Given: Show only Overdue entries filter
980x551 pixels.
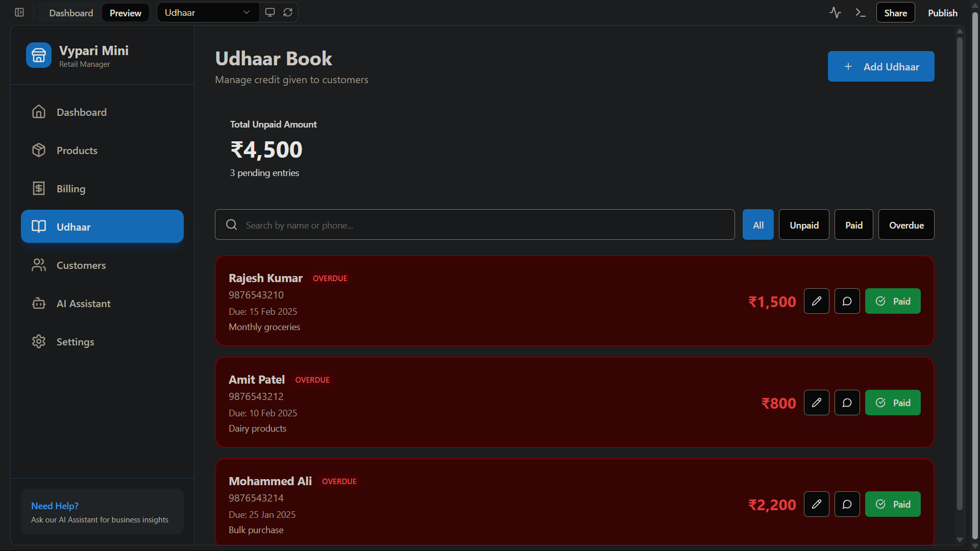Looking at the screenshot, I should click(906, 225).
